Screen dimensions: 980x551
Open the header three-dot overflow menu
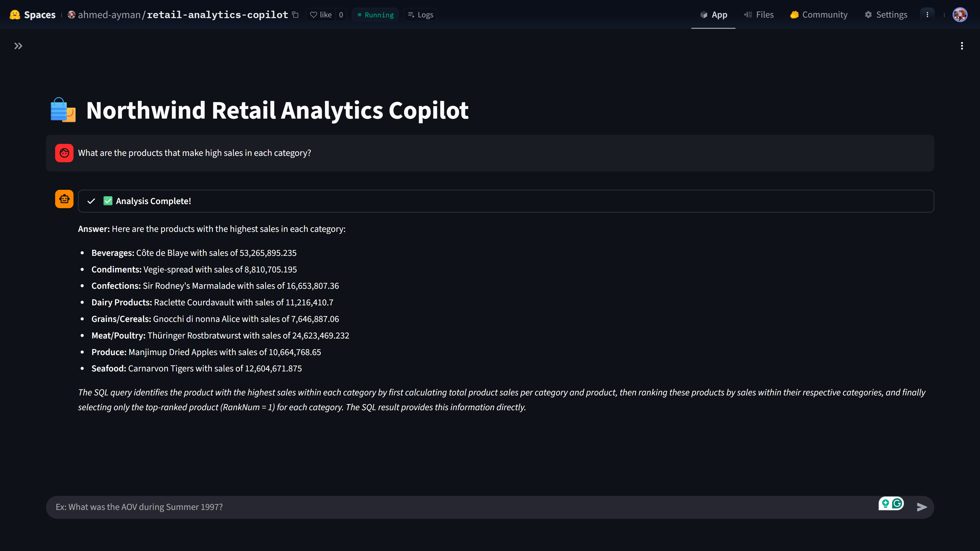tap(927, 15)
